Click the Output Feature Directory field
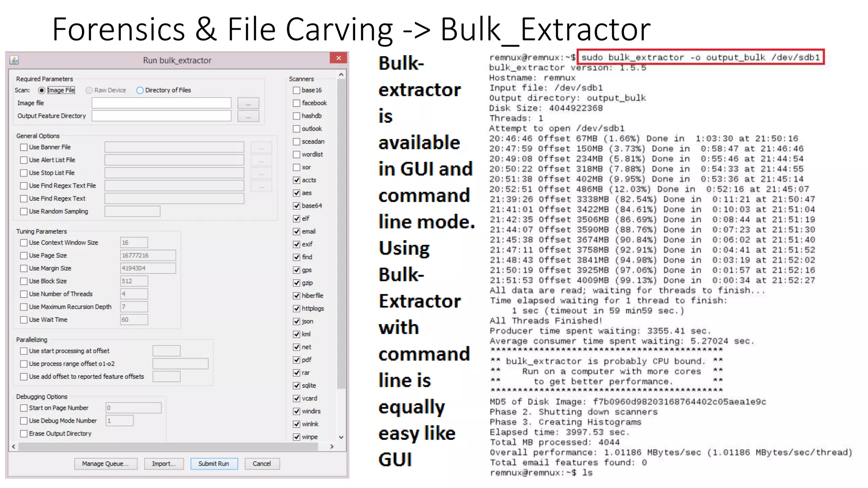The height and width of the screenshot is (488, 868). coord(161,116)
